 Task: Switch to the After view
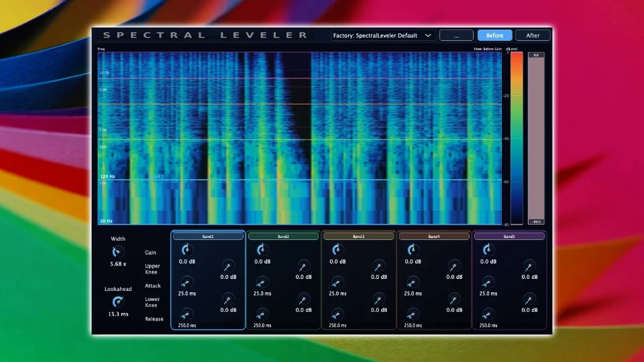click(x=533, y=36)
